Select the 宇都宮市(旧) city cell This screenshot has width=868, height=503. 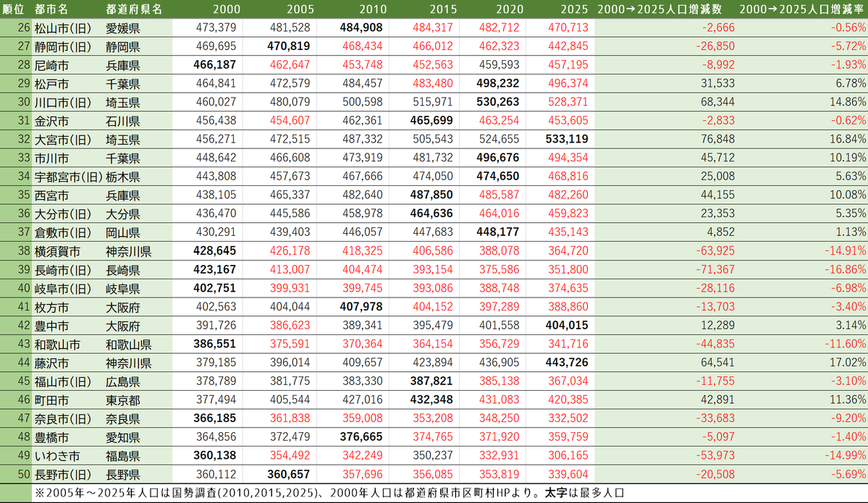(x=69, y=177)
